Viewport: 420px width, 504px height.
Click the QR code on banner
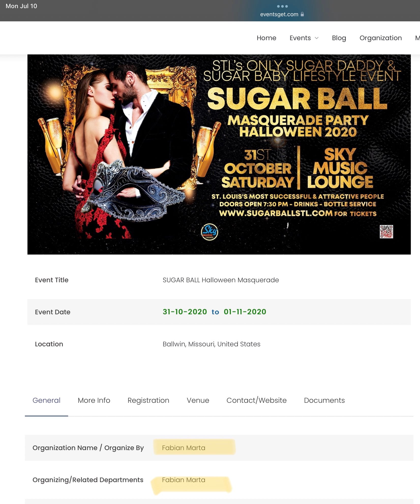(386, 231)
